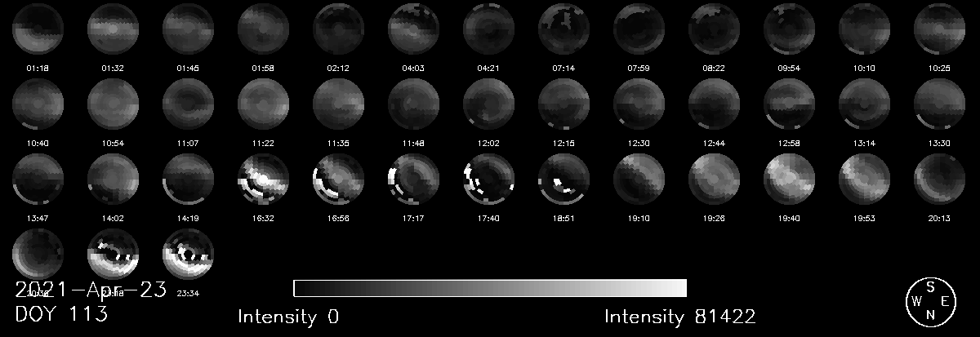Image resolution: width=980 pixels, height=337 pixels.
Task: Choose the 10:25 image in the top row
Action: click(x=939, y=29)
